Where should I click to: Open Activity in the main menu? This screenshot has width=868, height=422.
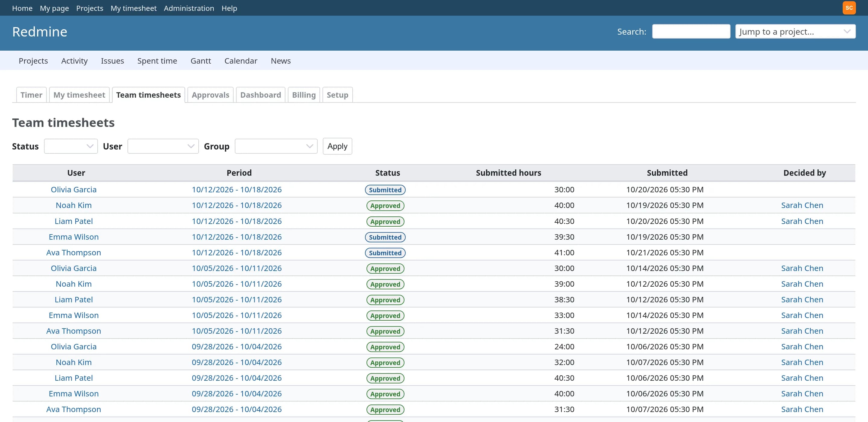point(74,61)
